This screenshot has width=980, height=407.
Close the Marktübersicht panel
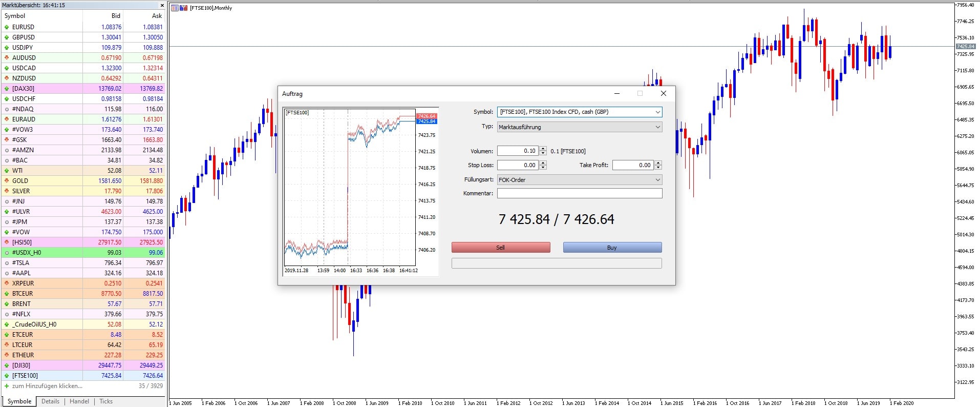coord(162,5)
